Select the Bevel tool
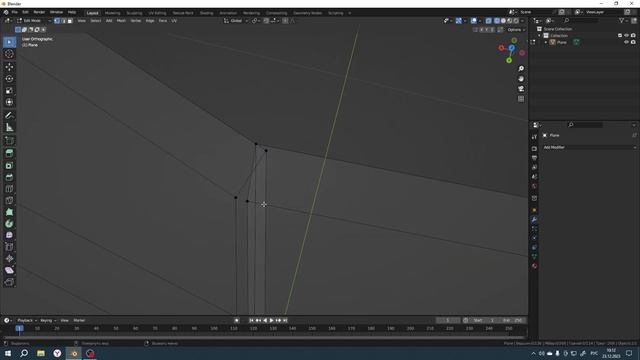The height and width of the screenshot is (360, 640). click(9, 177)
